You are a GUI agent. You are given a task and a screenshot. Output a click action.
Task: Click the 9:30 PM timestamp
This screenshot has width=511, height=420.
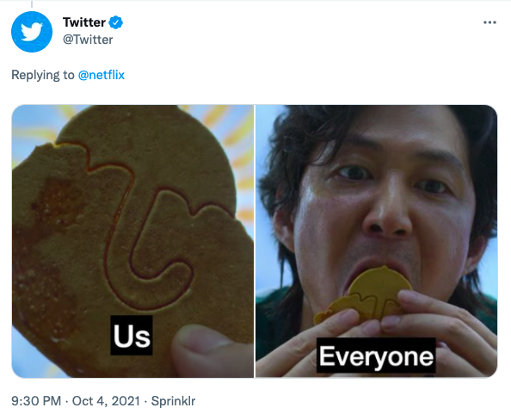pos(36,401)
